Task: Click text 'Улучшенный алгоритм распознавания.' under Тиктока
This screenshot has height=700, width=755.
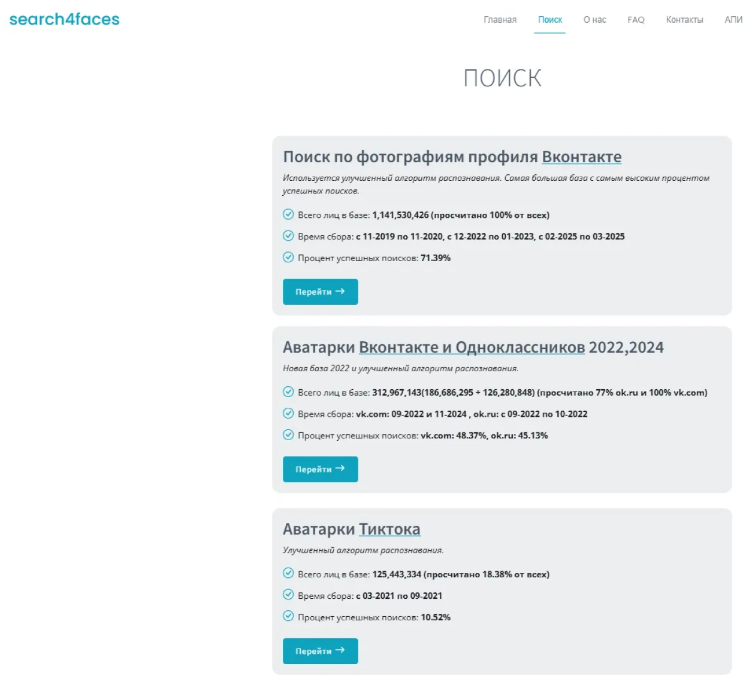Action: [x=363, y=550]
